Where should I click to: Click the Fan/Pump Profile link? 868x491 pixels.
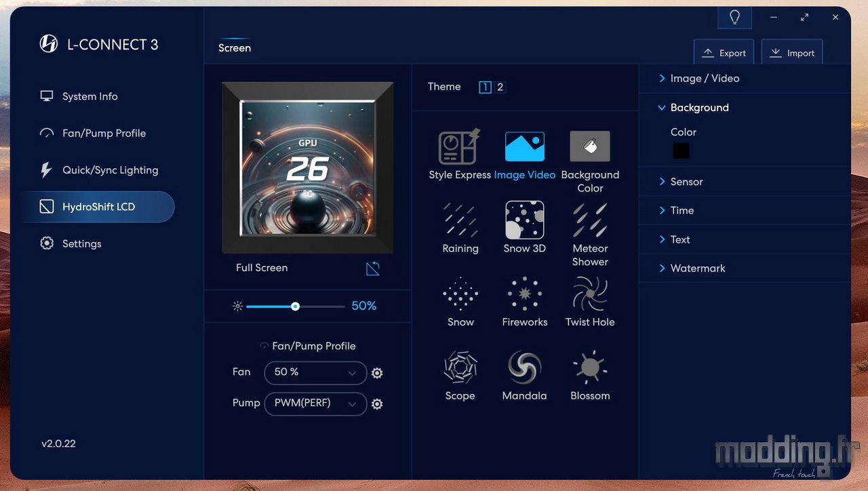click(x=308, y=346)
